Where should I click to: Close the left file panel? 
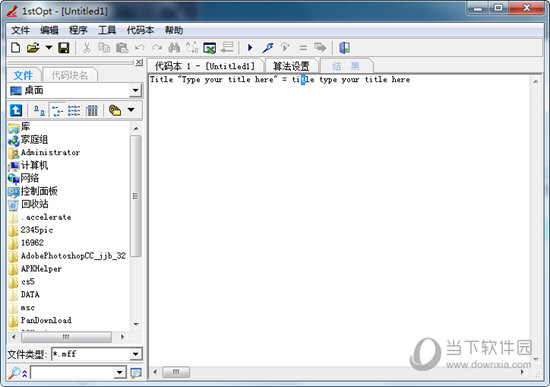(x=139, y=62)
